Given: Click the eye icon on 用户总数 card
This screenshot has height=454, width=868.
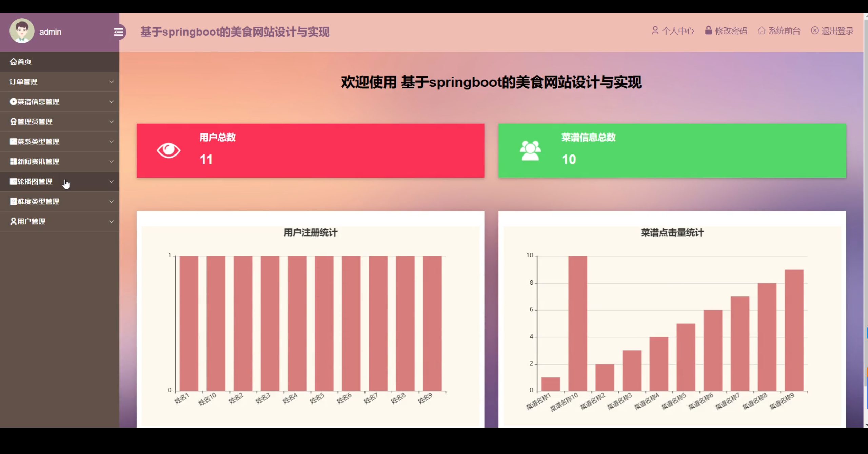Looking at the screenshot, I should point(169,150).
